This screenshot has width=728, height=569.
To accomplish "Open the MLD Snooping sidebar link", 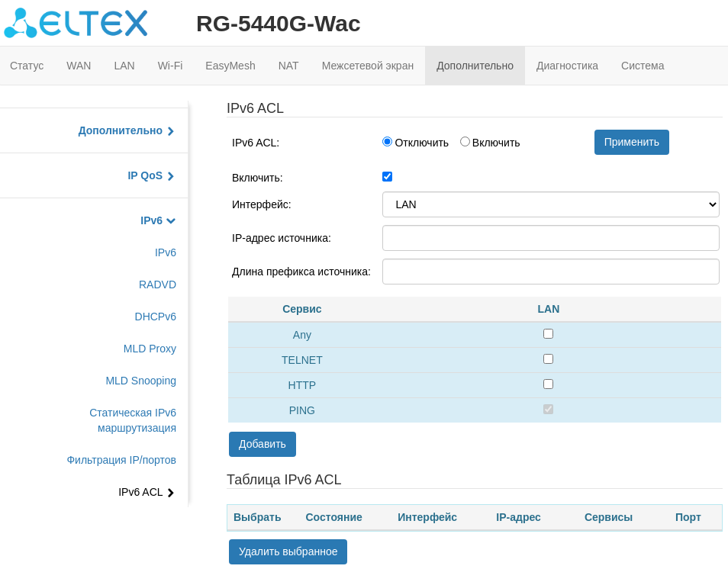I will click(x=140, y=381).
